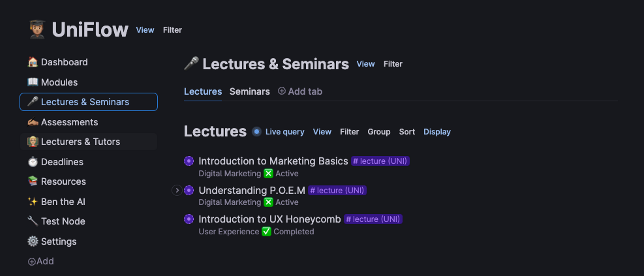The height and width of the screenshot is (276, 644).
Task: Click the Add button below Settings
Action: tap(41, 261)
